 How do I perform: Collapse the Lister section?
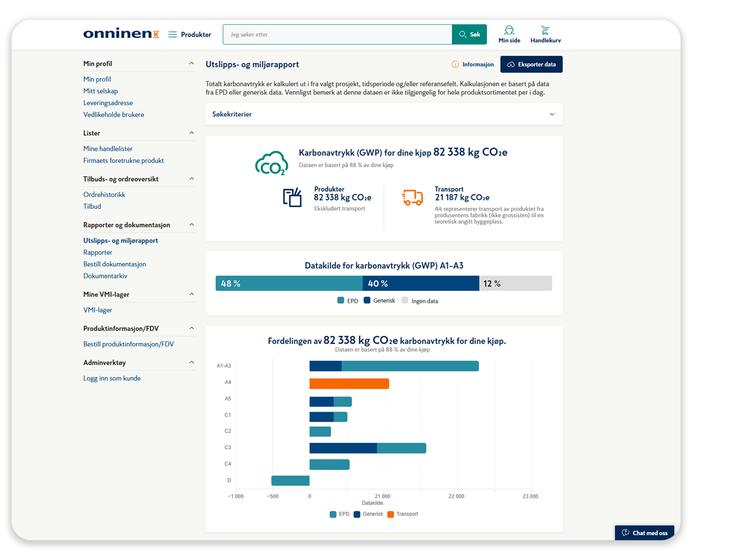click(x=192, y=133)
